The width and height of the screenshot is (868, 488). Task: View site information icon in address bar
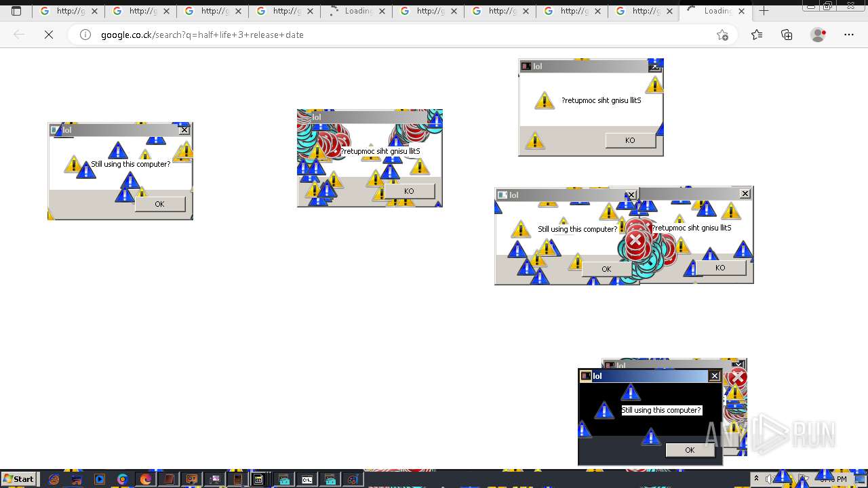pos(85,35)
